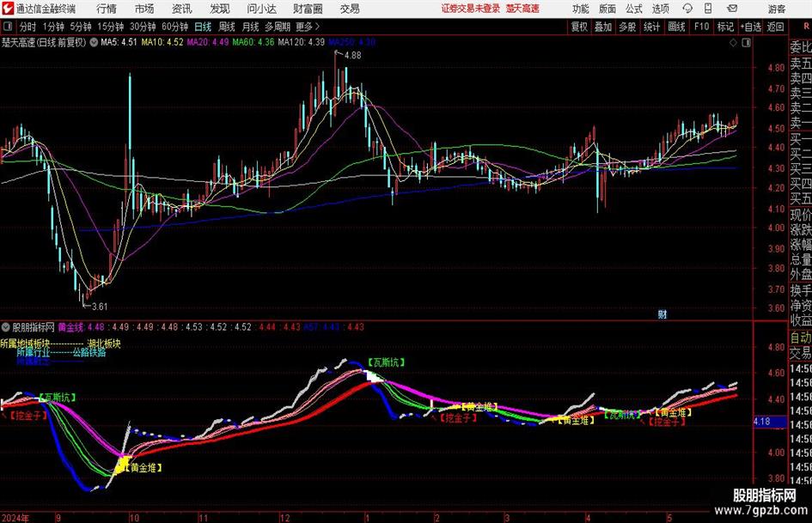Click the MA10: 4.52 label
Viewport: 812px width, 523px height.
pos(162,42)
